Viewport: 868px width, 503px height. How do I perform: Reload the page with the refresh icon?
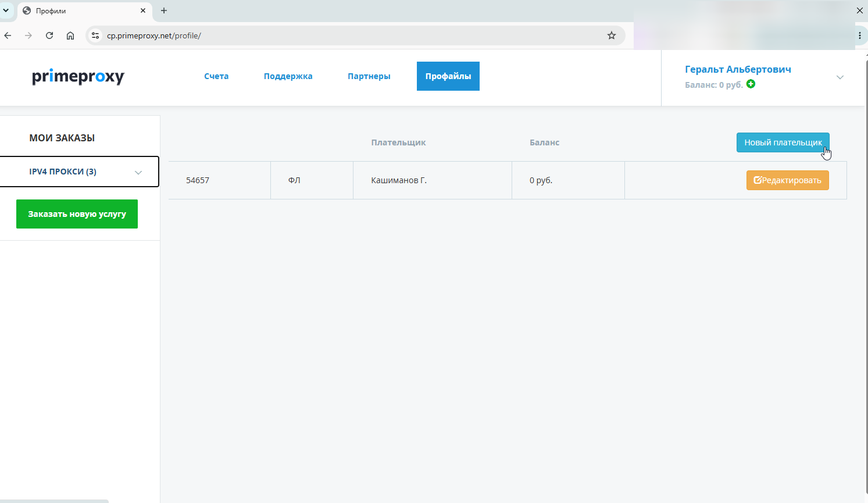pyautogui.click(x=49, y=35)
